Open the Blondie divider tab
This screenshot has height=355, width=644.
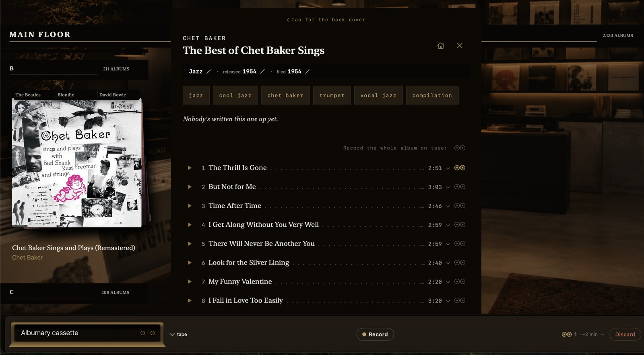click(x=66, y=95)
